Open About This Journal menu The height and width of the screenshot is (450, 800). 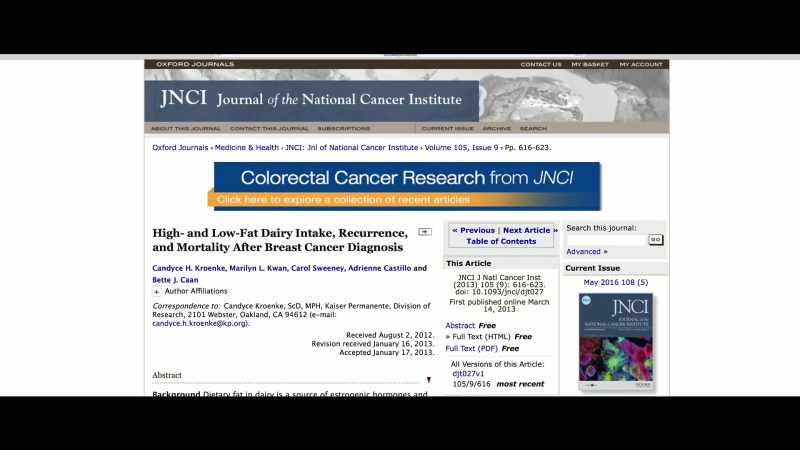tap(186, 129)
